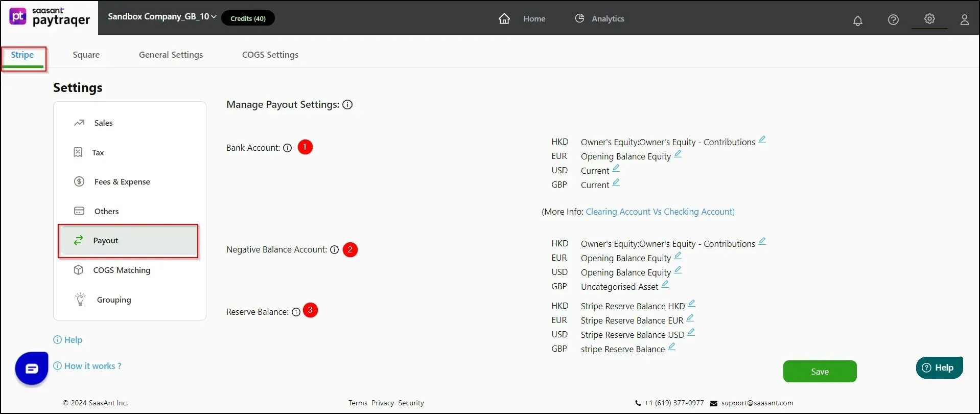Open the chat widget bubble
980x414 pixels.
pyautogui.click(x=32, y=368)
